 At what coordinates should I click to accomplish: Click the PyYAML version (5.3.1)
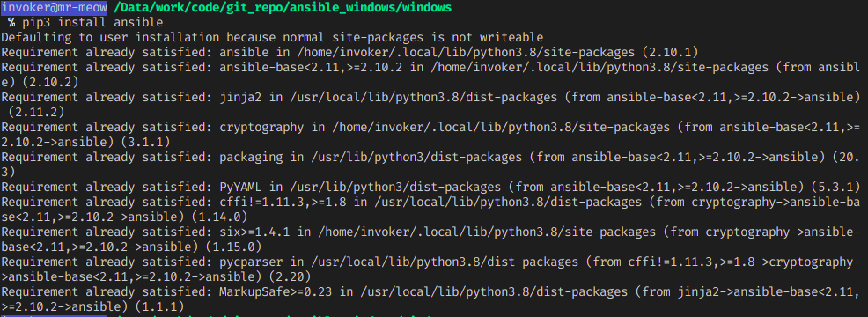coord(836,187)
